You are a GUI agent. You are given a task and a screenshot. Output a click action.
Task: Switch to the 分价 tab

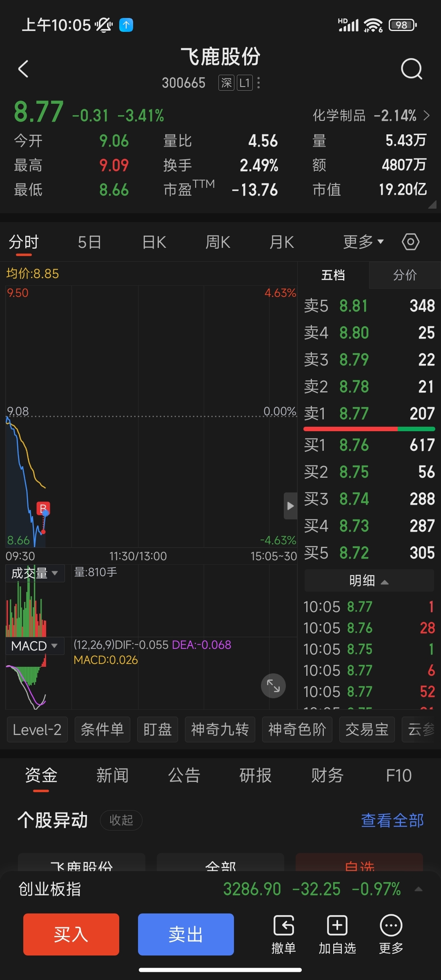[405, 275]
